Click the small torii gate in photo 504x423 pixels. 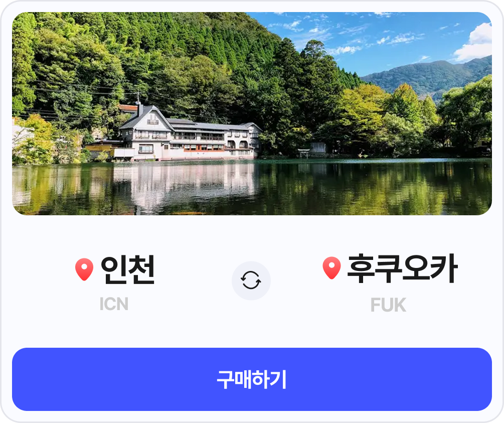(x=304, y=153)
